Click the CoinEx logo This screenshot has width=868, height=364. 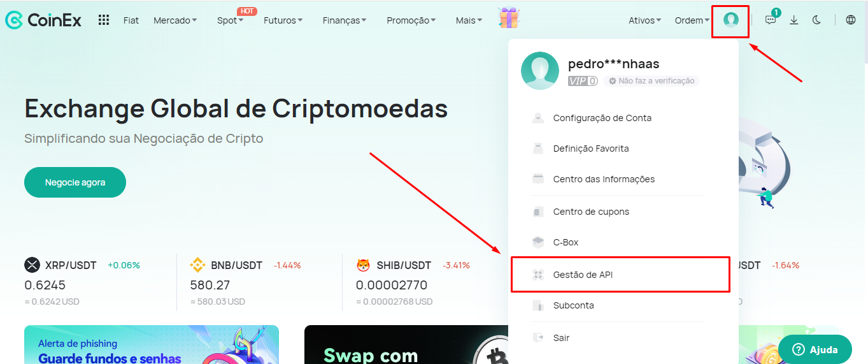pyautogui.click(x=43, y=20)
